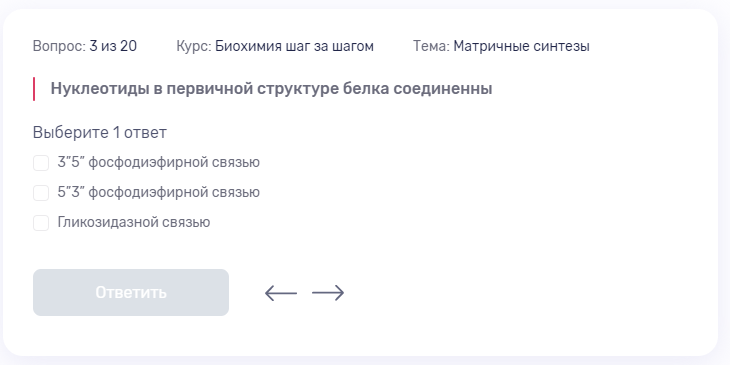Image resolution: width=730 pixels, height=365 pixels.
Task: Click the Курс: label
Action: click(194, 46)
